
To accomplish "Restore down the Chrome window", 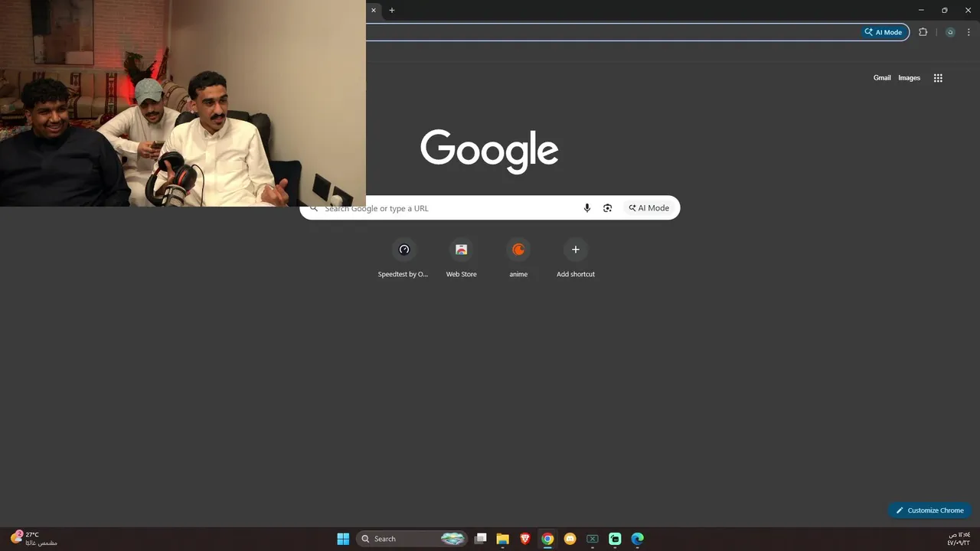I will [944, 10].
